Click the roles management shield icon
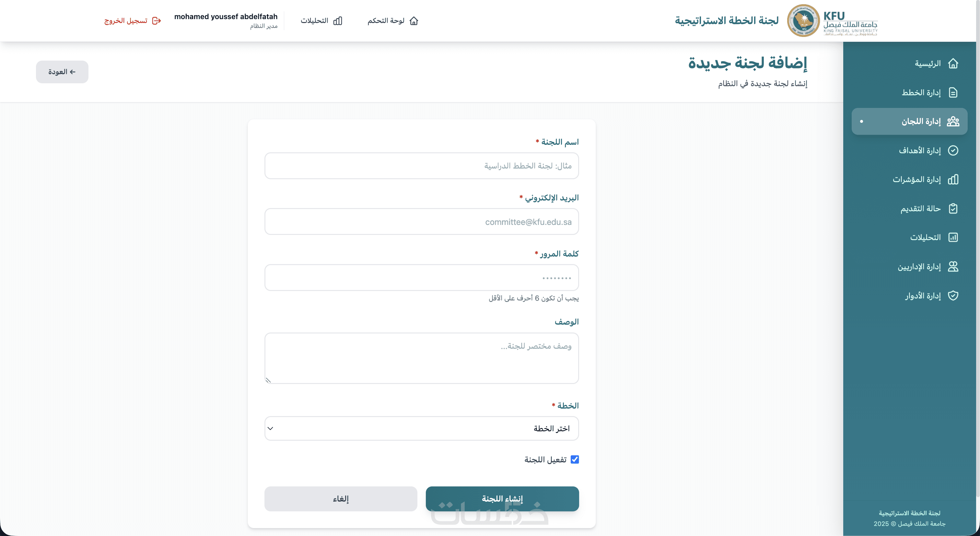Image resolution: width=980 pixels, height=536 pixels. tap(952, 296)
